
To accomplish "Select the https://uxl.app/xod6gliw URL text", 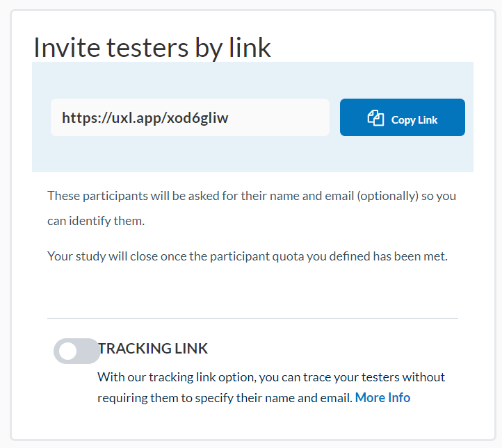I will (145, 117).
